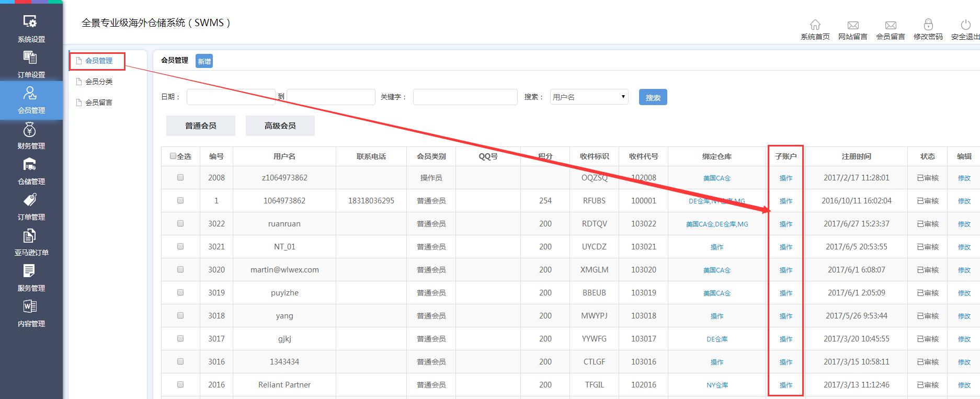Open 会员留言 in the submenu

click(99, 102)
